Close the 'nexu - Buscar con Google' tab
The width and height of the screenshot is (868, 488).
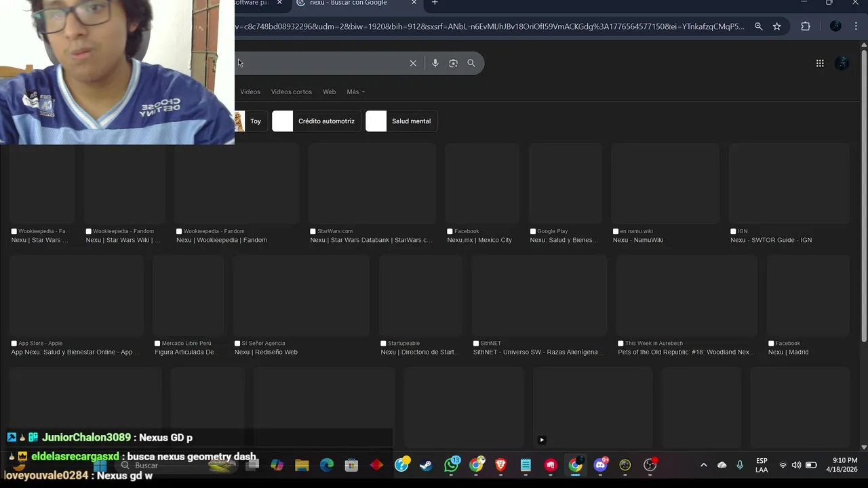[414, 3]
